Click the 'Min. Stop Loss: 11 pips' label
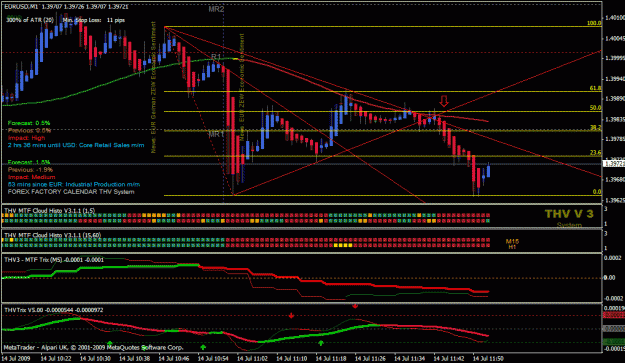Image resolution: width=625 pixels, height=363 pixels. [x=94, y=20]
